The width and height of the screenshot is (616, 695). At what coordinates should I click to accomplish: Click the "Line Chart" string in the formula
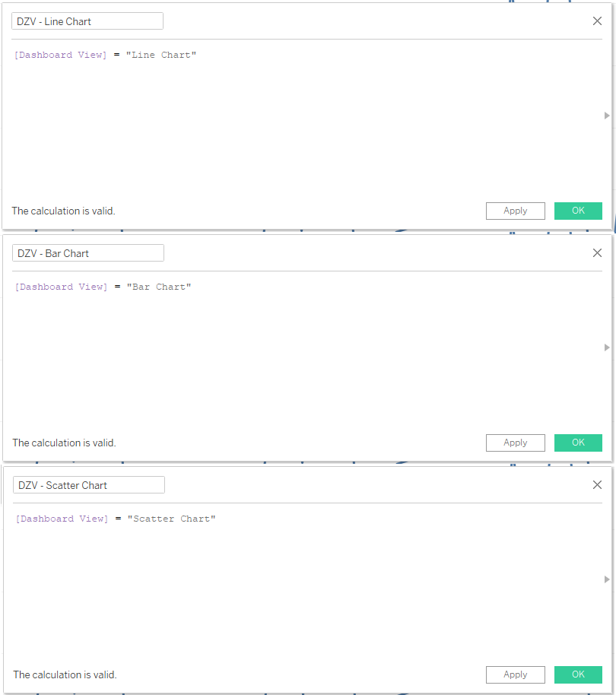click(161, 55)
